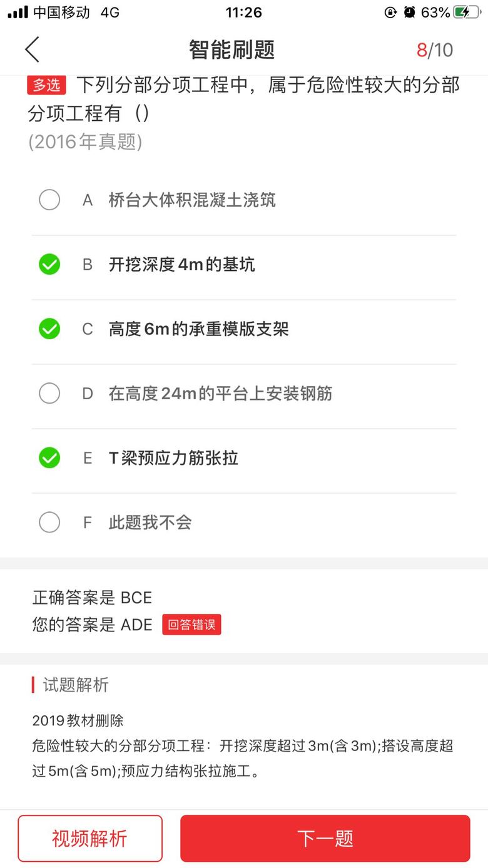This screenshot has height=868, width=488.
Task: Tap the 正确答案是 BCE line
Action: pos(93,598)
